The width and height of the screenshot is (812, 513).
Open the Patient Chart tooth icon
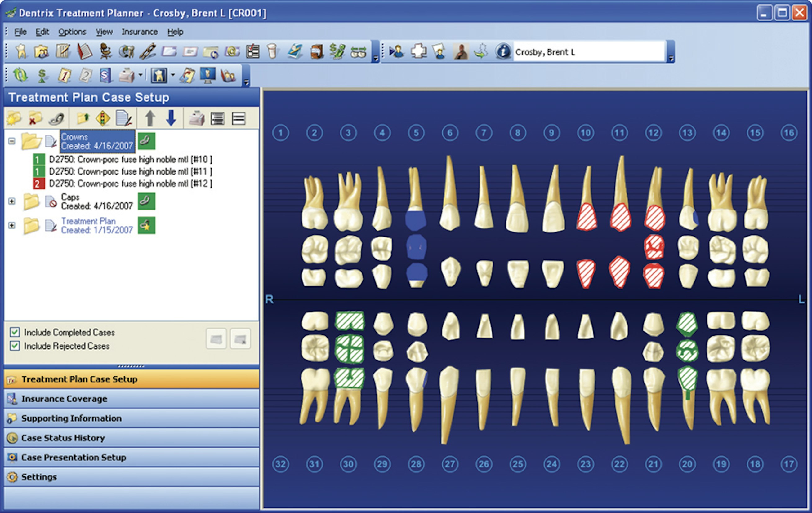pos(21,51)
